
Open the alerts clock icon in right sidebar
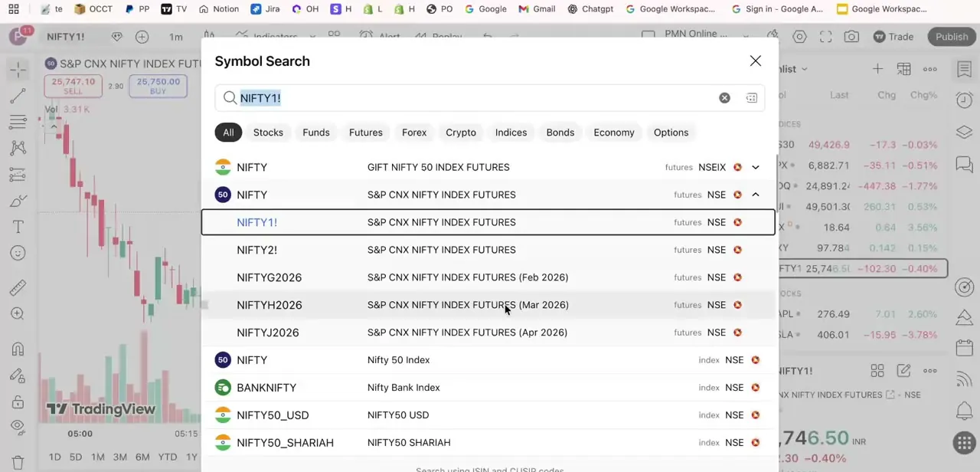pyautogui.click(x=964, y=100)
